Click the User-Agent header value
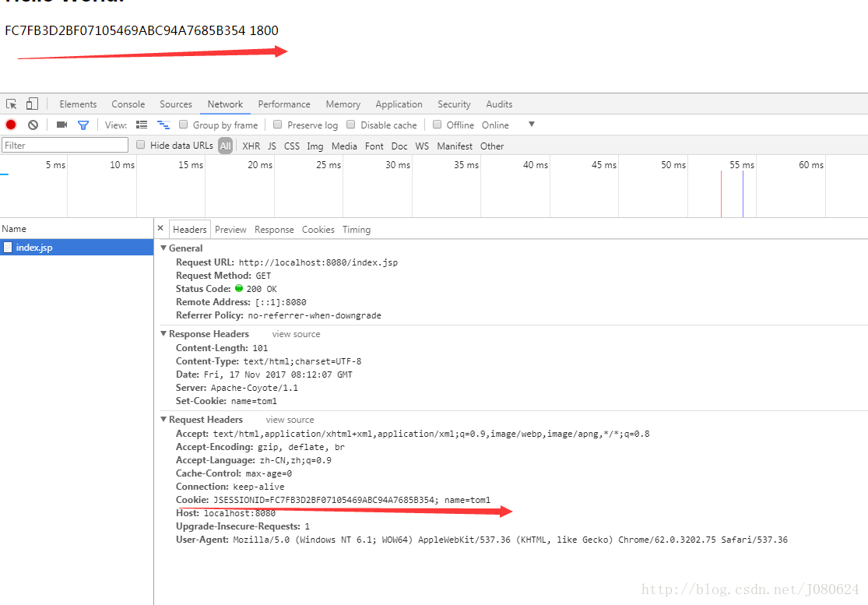Screen dimensions: 868x605 (x=510, y=540)
